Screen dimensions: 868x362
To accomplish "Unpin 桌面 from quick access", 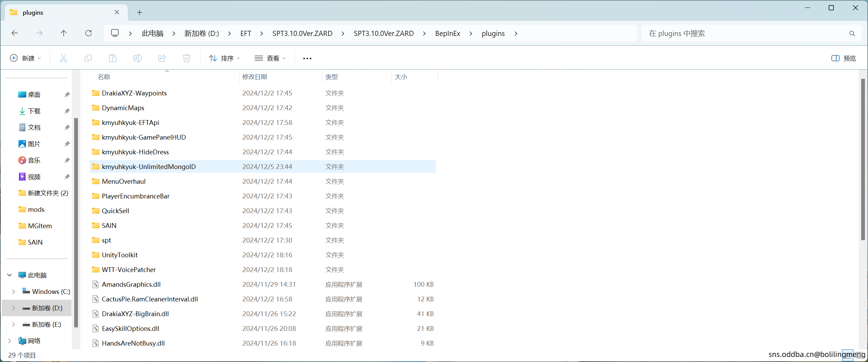I will coord(67,94).
